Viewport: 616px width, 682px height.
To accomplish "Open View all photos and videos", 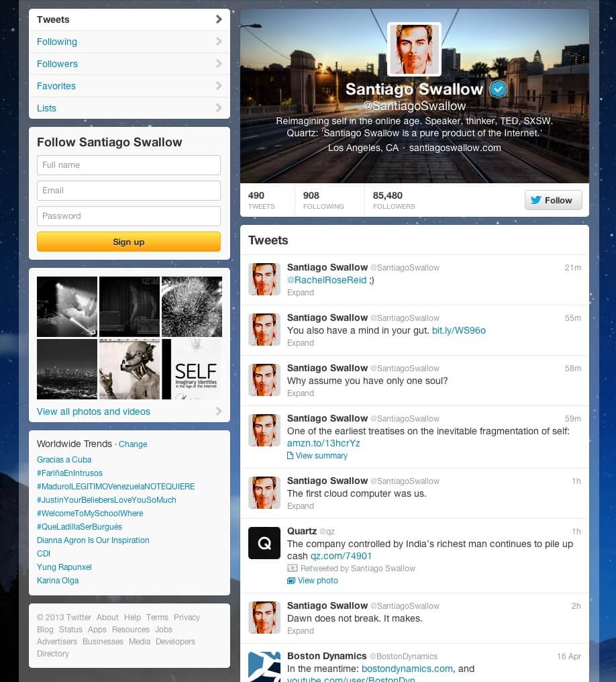I will coord(94,411).
